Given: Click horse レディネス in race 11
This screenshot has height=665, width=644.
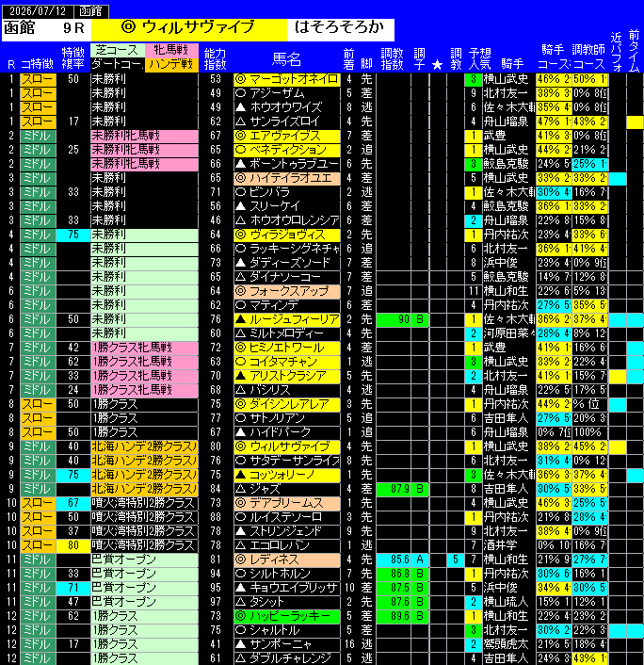Looking at the screenshot, I should coord(287,560).
